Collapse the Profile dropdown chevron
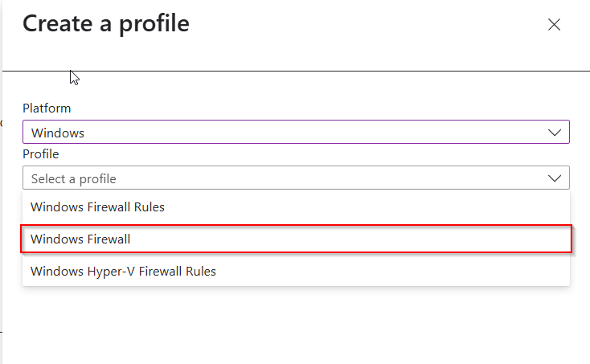The image size is (590, 364). pos(554,178)
